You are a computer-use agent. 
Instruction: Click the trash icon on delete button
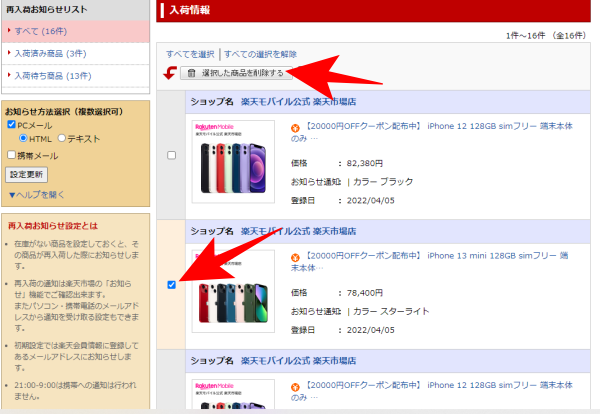[x=192, y=73]
